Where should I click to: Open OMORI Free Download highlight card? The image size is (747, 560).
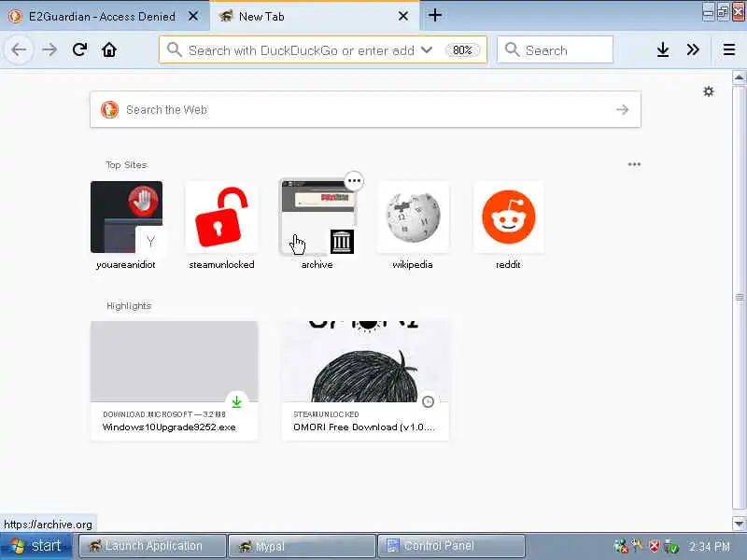click(x=365, y=381)
